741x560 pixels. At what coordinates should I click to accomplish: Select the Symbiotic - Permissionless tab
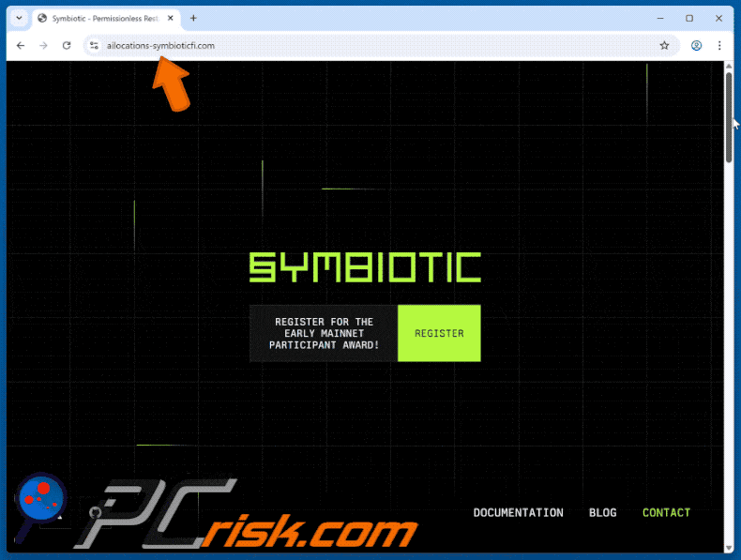(106, 19)
